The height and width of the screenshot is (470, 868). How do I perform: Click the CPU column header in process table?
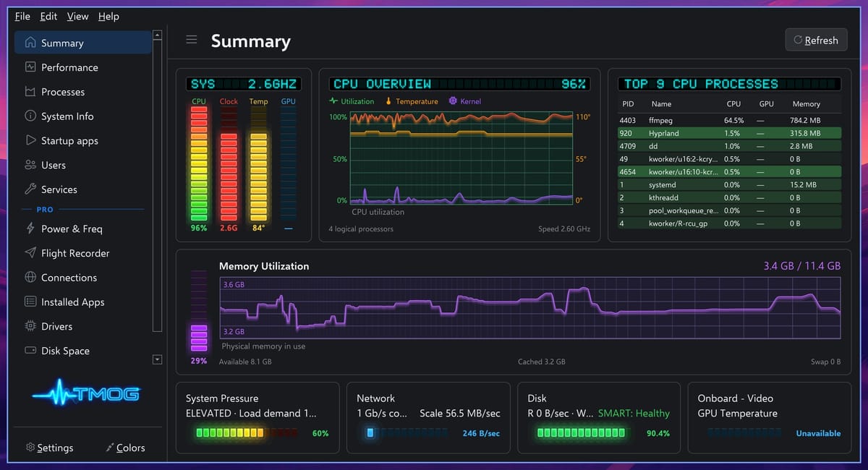coord(733,104)
